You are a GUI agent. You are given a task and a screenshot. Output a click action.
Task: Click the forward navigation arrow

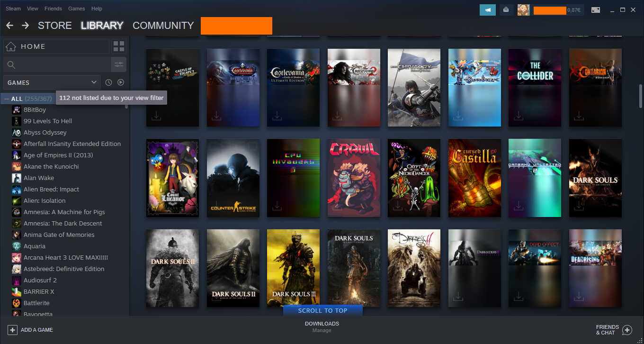point(25,26)
